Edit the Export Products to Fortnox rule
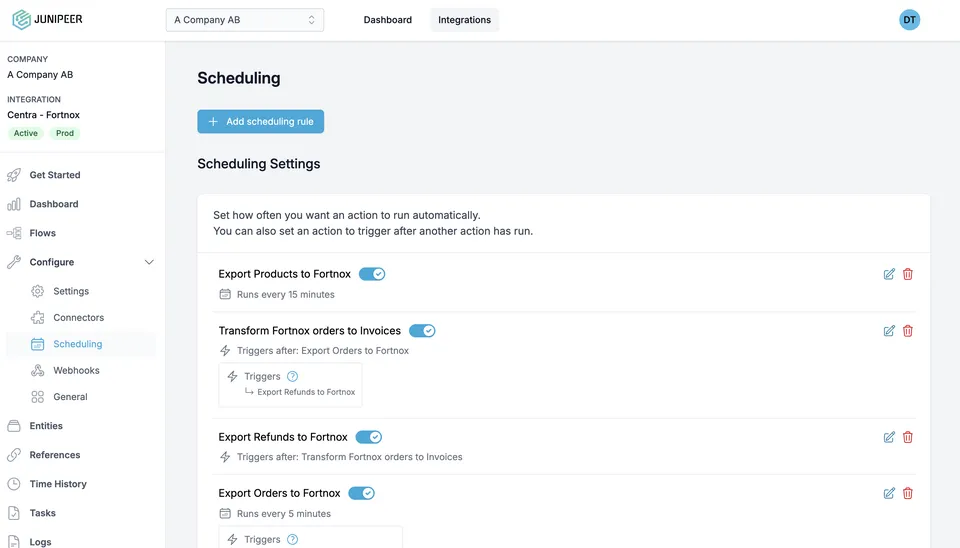This screenshot has width=960, height=548. pos(889,274)
